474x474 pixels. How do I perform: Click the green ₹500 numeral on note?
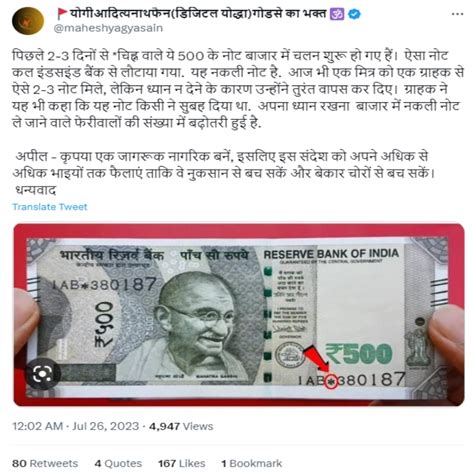click(359, 354)
